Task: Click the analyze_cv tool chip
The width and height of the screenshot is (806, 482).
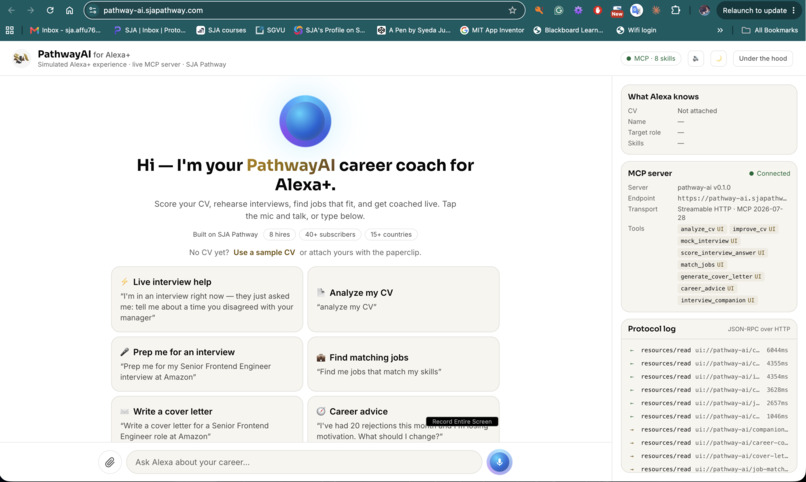Action: (702, 229)
